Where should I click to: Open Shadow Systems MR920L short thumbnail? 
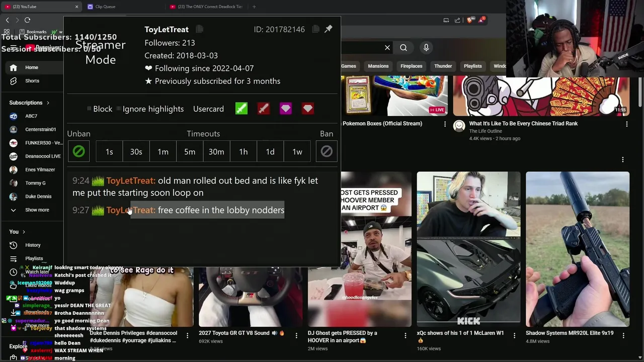click(x=578, y=249)
